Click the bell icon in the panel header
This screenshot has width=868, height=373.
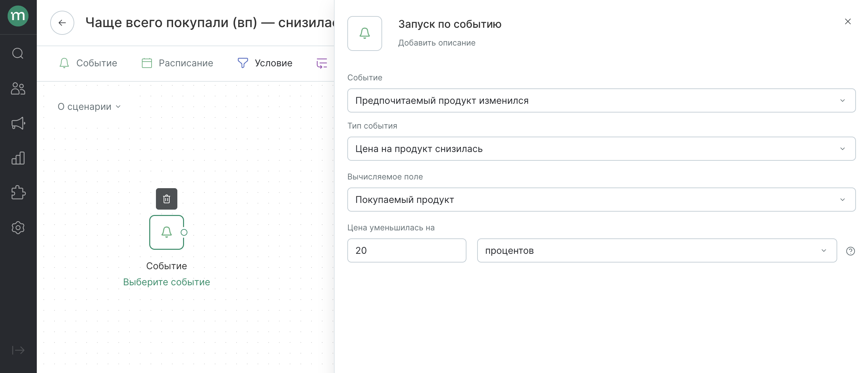(365, 33)
